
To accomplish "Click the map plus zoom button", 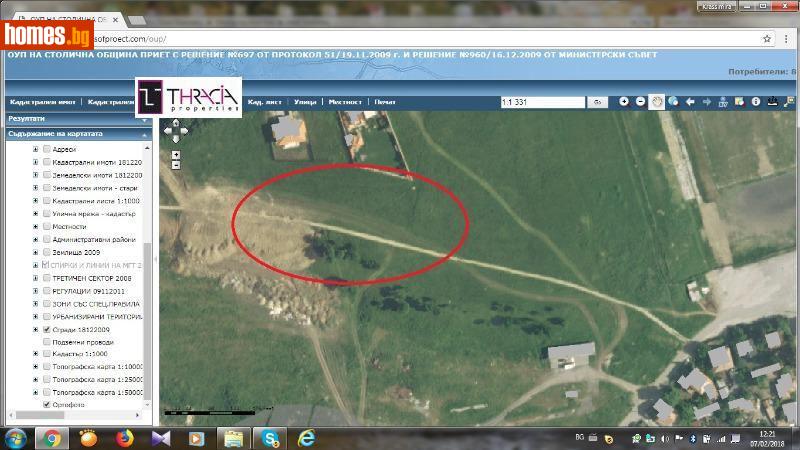I will click(176, 155).
